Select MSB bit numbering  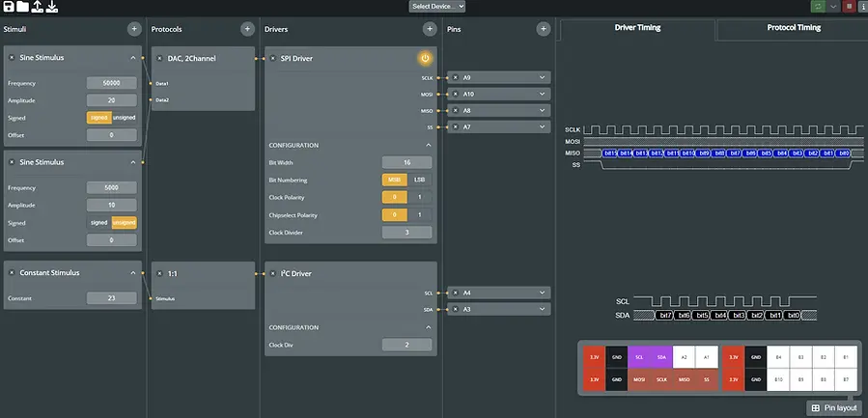point(395,180)
